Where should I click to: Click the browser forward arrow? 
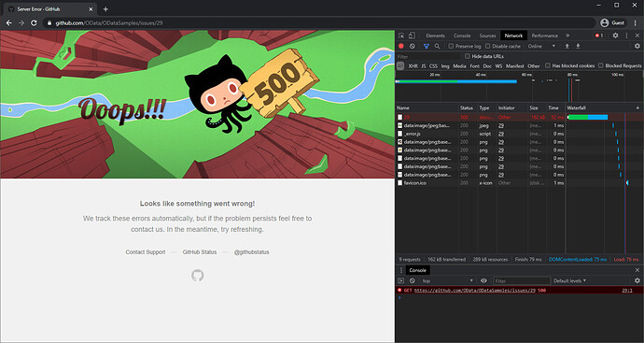point(21,23)
